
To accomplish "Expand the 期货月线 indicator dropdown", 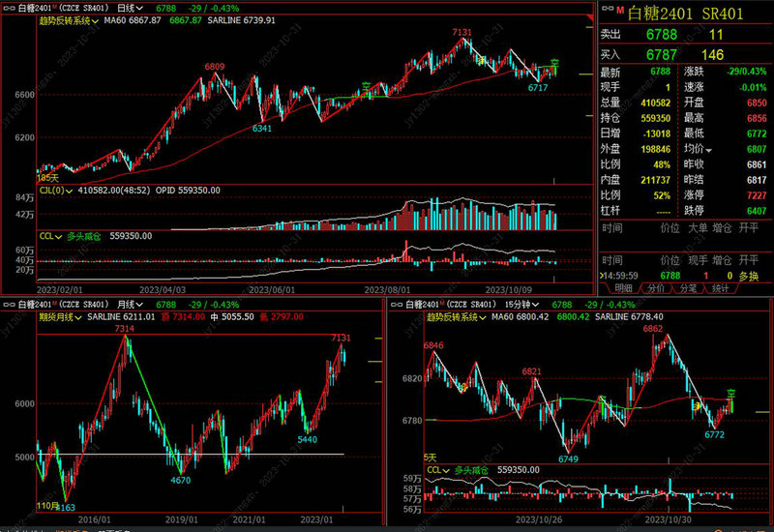I will tap(78, 316).
